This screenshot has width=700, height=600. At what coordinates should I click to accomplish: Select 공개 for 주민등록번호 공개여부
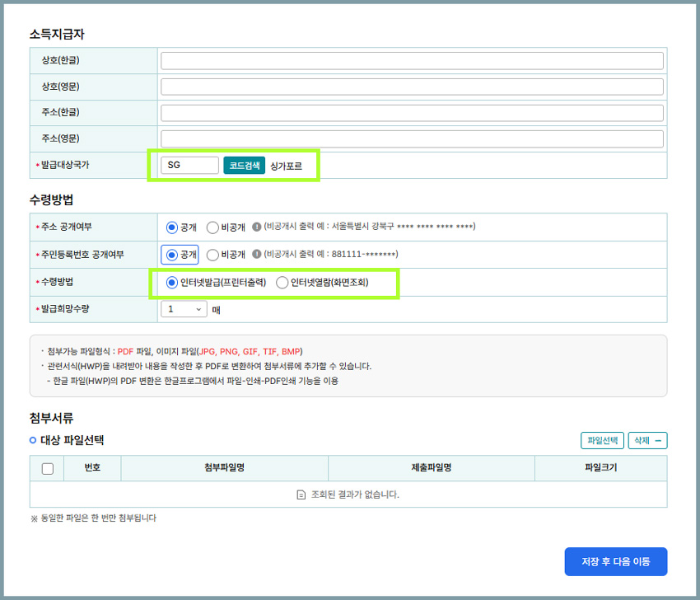172,255
